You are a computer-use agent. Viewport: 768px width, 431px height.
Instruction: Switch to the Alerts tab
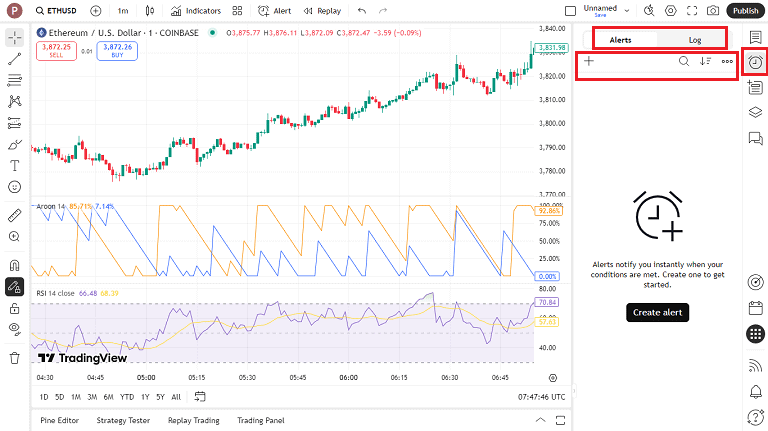point(621,40)
